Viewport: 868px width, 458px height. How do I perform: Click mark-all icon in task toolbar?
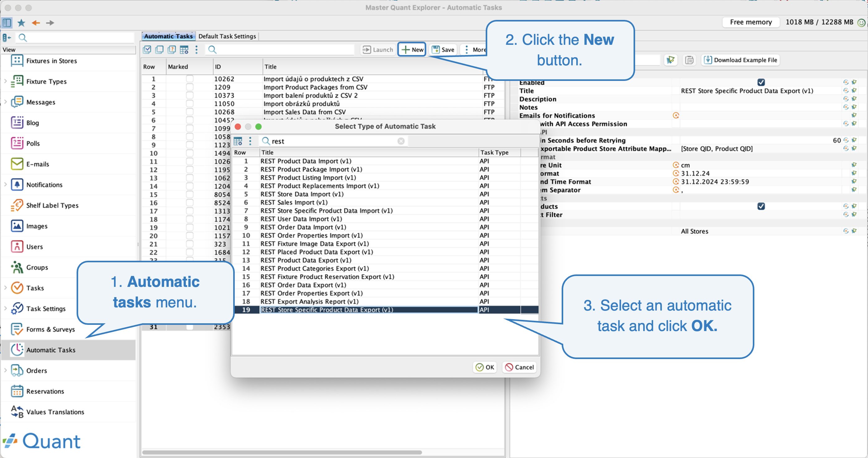147,50
